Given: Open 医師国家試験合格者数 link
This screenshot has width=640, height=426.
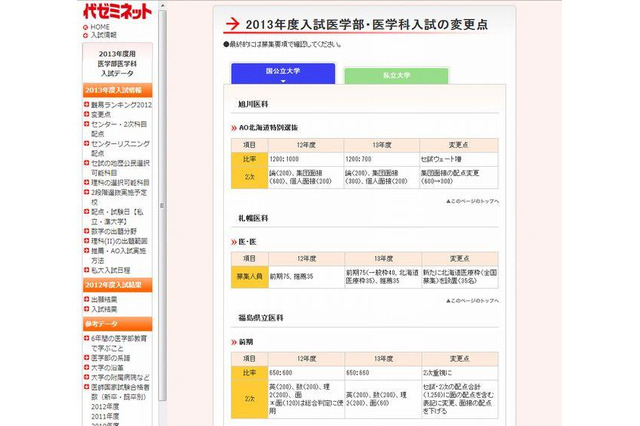Looking at the screenshot, I should (x=120, y=392).
